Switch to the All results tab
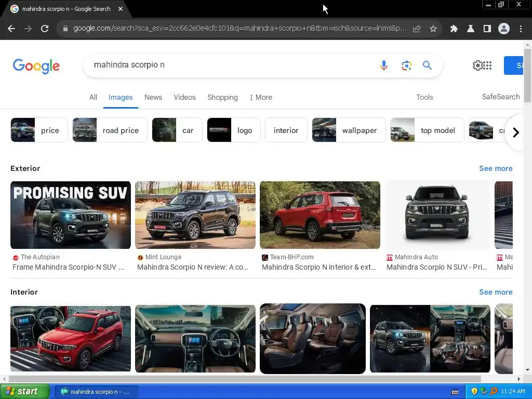532x399 pixels. coord(93,97)
